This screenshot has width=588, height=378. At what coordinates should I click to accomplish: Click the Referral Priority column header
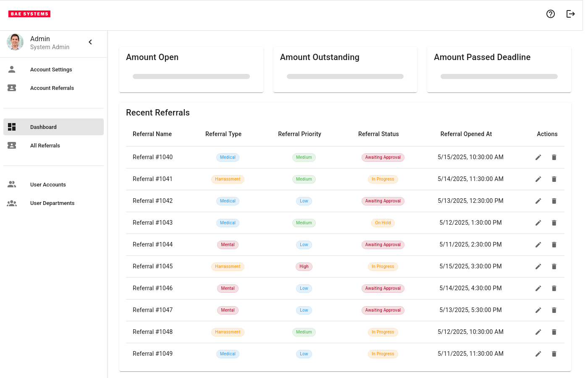pos(299,134)
